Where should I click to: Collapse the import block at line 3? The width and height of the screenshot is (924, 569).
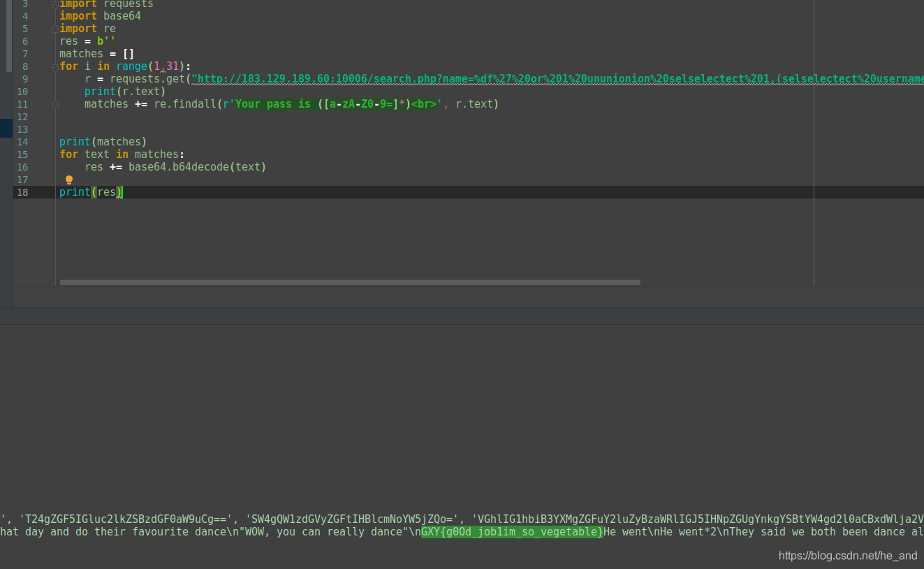pyautogui.click(x=55, y=3)
